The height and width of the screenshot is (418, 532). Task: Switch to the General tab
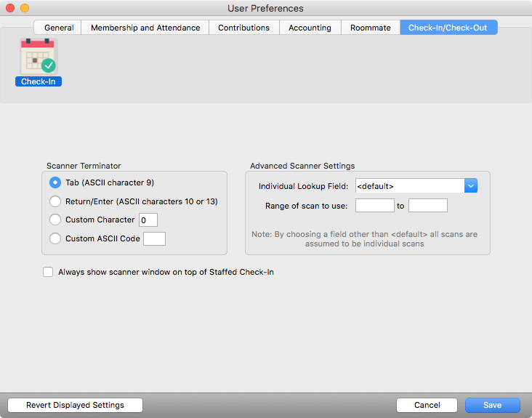click(59, 28)
